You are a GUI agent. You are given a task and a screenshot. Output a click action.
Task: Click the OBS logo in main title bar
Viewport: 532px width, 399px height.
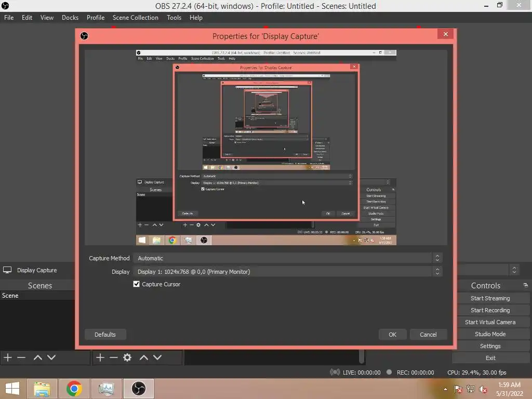click(5, 6)
